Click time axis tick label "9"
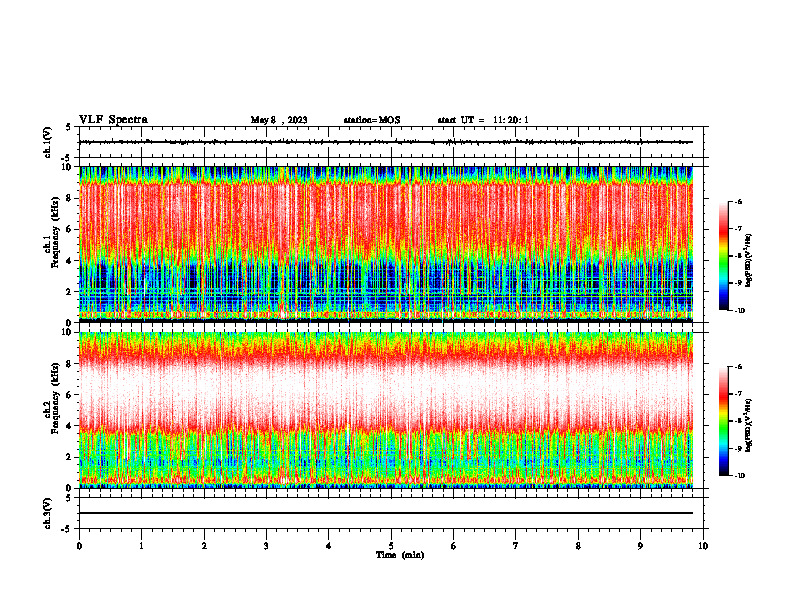The width and height of the screenshot is (792, 612). click(640, 546)
